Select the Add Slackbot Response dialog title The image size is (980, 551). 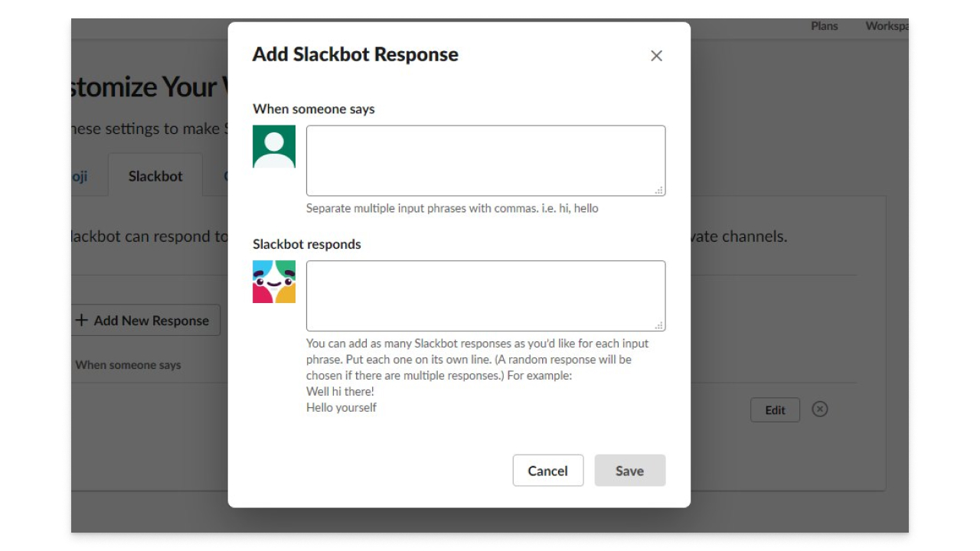point(355,54)
